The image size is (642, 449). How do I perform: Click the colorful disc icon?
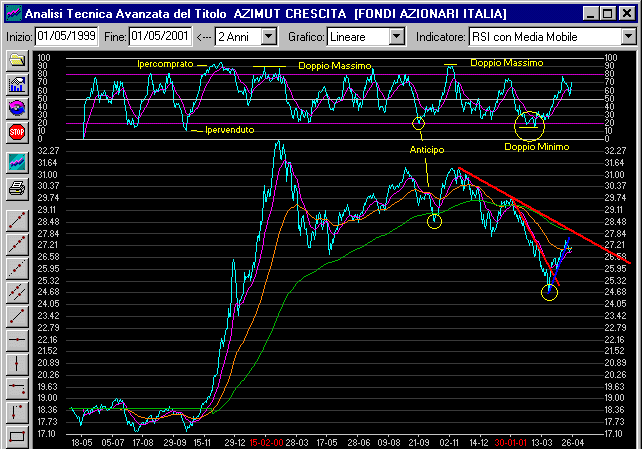(16, 107)
